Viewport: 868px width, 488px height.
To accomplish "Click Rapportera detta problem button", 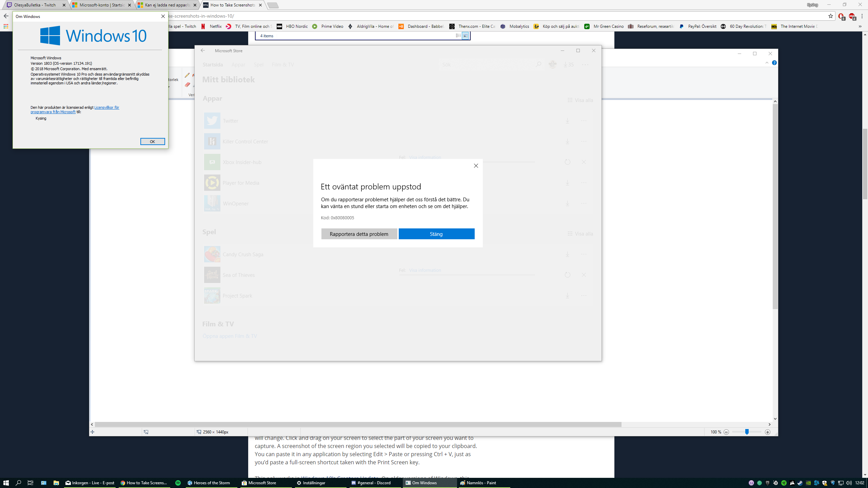I will 359,234.
